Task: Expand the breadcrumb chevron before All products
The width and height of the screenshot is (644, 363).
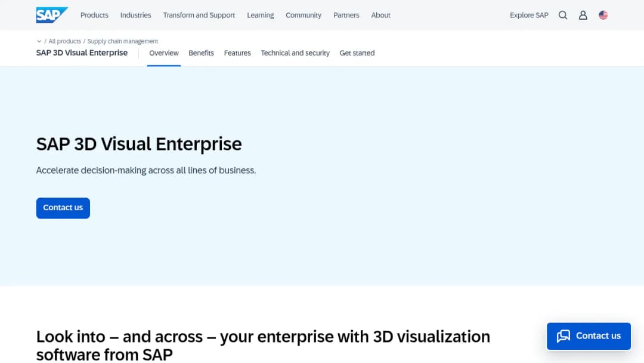Action: point(39,41)
